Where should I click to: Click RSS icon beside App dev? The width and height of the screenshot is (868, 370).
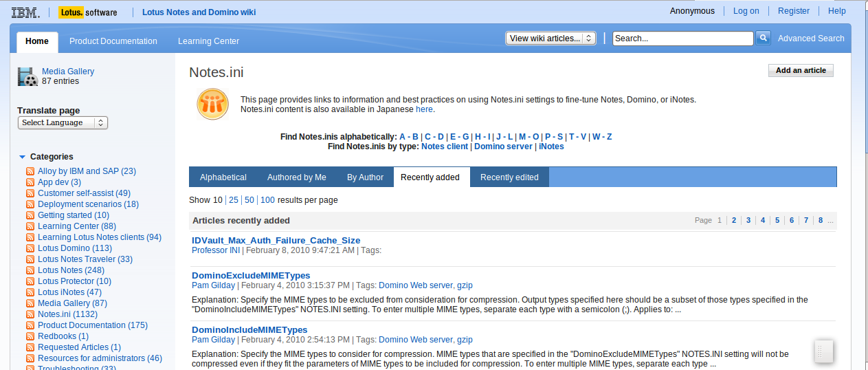click(30, 182)
